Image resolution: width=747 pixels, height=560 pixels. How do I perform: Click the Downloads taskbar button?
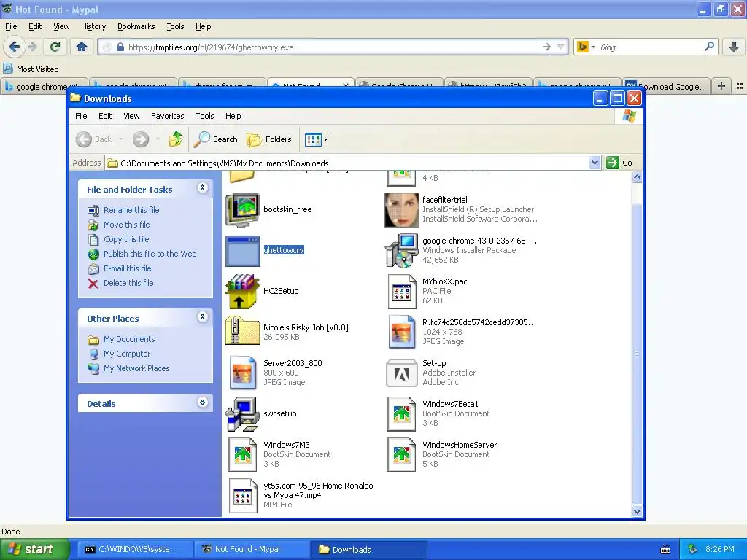click(x=368, y=549)
